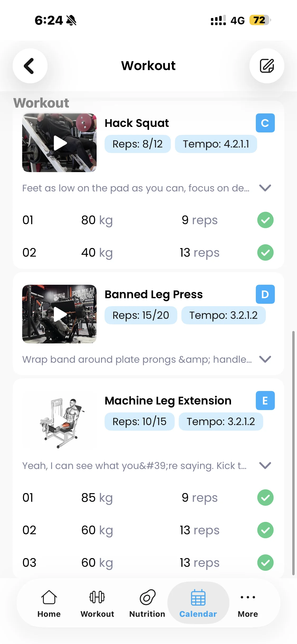Screen dimensions: 297x644
Task: Tap the Hack Squat C badge
Action: tap(265, 123)
